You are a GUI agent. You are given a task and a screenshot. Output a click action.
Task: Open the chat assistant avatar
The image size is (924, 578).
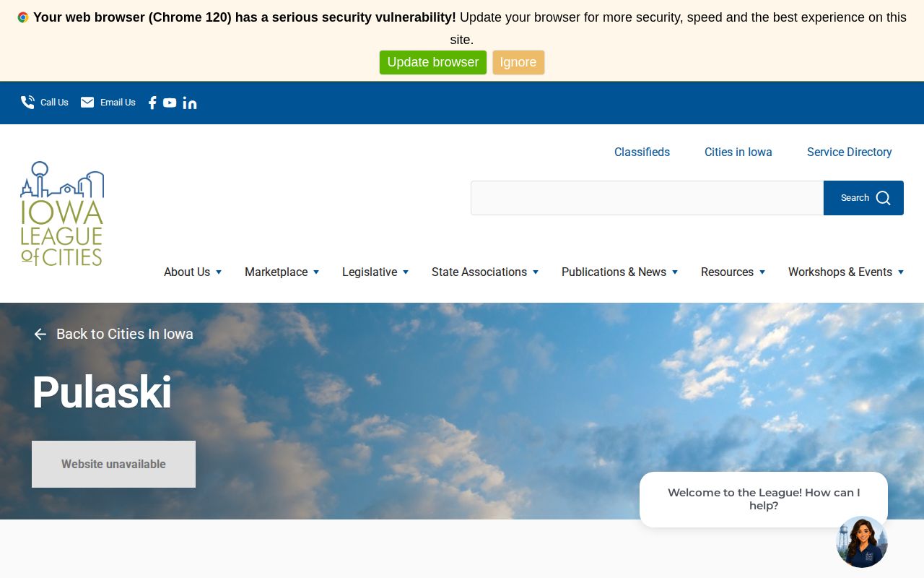(861, 542)
